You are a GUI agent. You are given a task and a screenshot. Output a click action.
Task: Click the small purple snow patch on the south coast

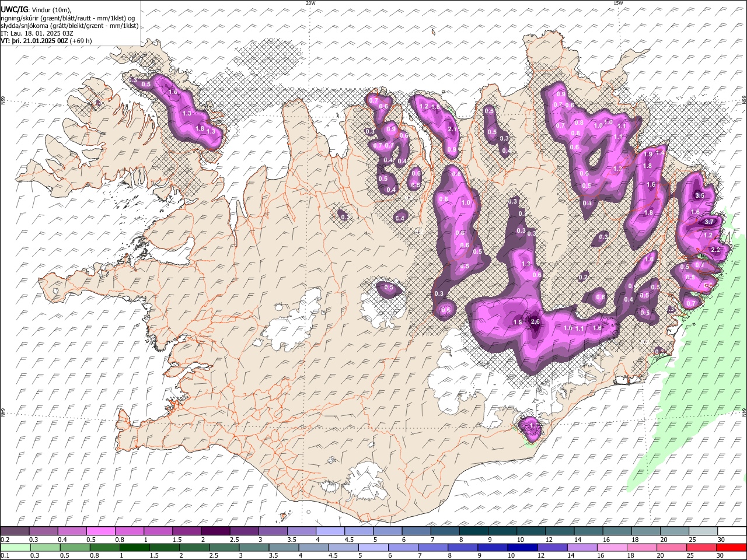tap(530, 429)
